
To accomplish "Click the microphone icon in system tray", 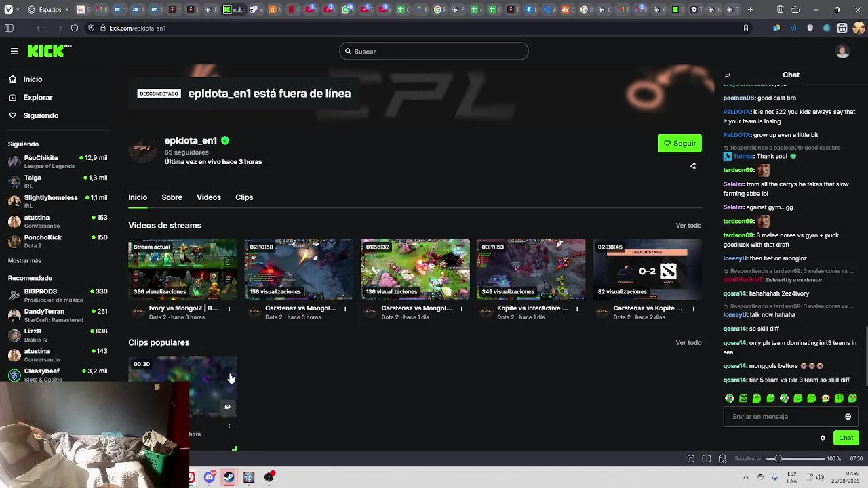I will coord(774,477).
